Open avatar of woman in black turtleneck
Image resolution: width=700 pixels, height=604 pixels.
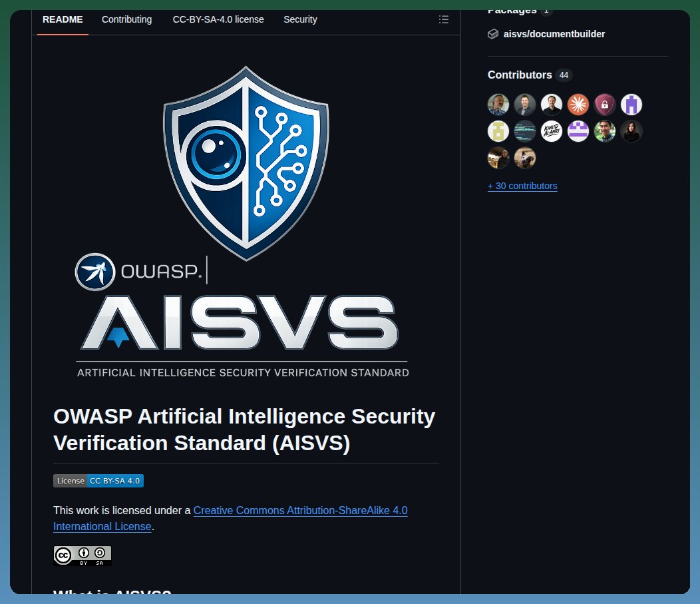point(631,131)
